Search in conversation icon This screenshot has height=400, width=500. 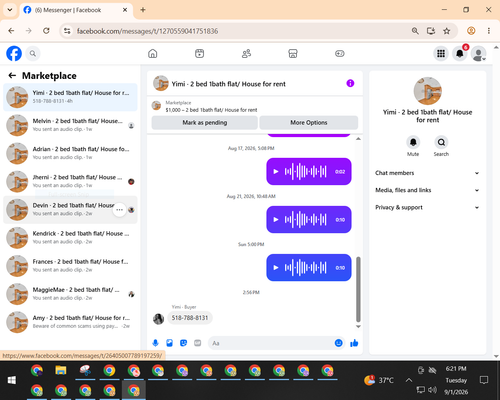pos(441,142)
